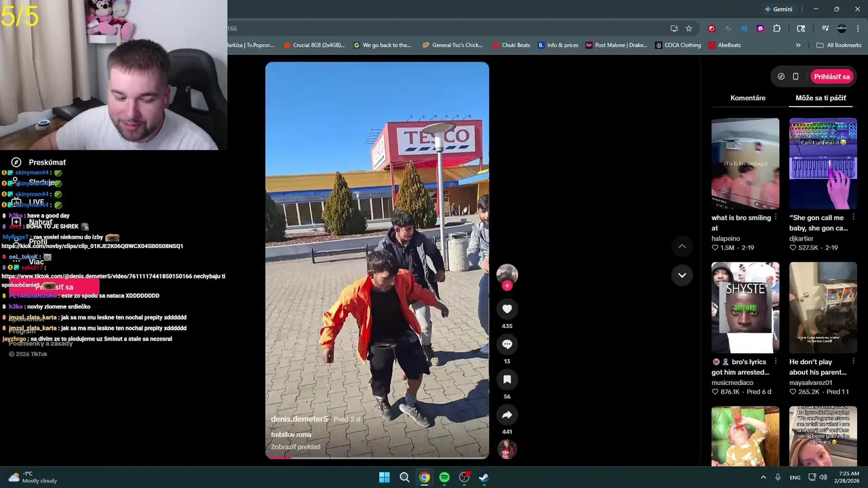Screen dimensions: 868x488
Task: Click 'Zobraziť preklad' under the caption
Action: 295,447
